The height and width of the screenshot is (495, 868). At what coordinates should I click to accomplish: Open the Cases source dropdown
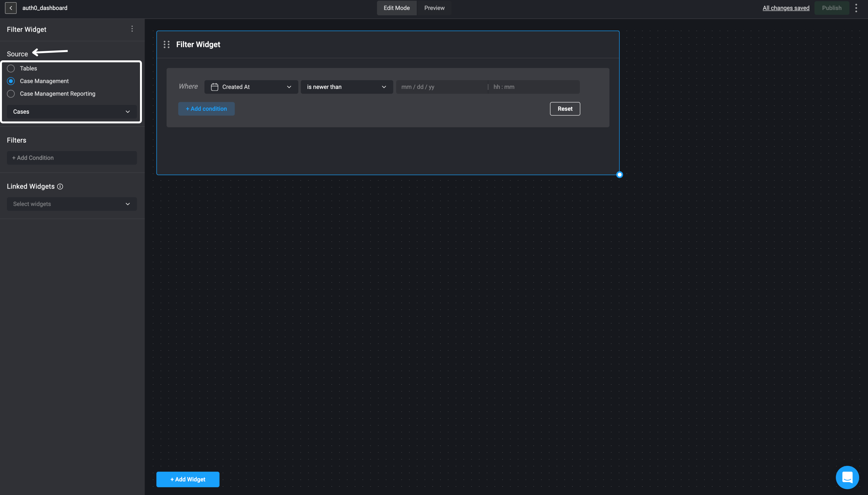click(72, 112)
